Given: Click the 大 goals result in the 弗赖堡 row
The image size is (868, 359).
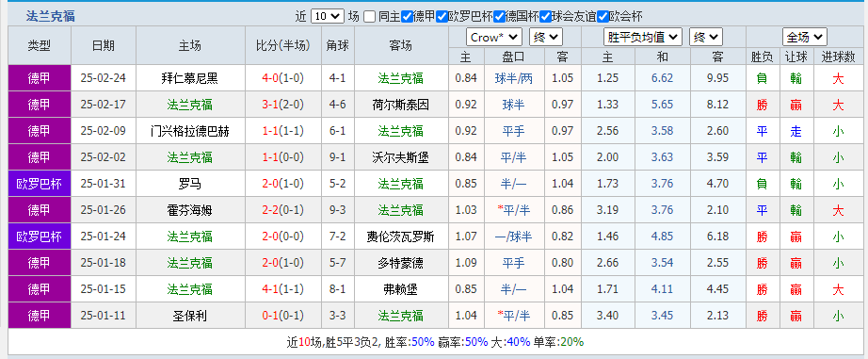Looking at the screenshot, I should point(838,289).
